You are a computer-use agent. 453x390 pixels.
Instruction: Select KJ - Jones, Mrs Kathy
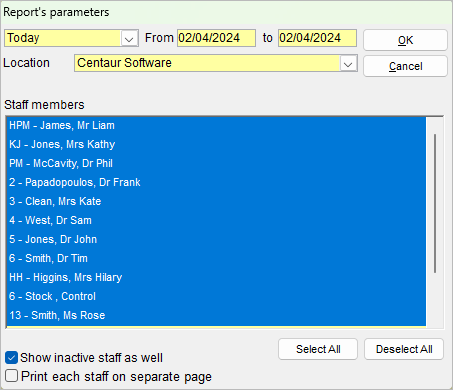click(x=216, y=145)
